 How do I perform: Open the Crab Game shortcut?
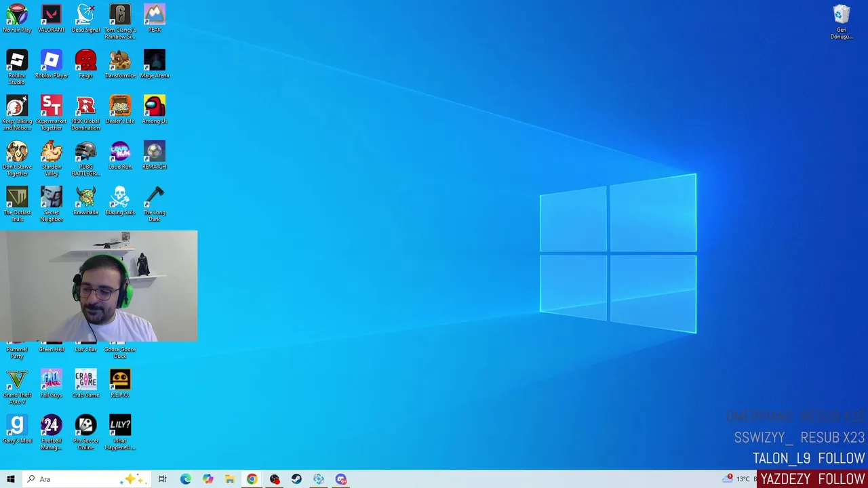click(x=86, y=383)
